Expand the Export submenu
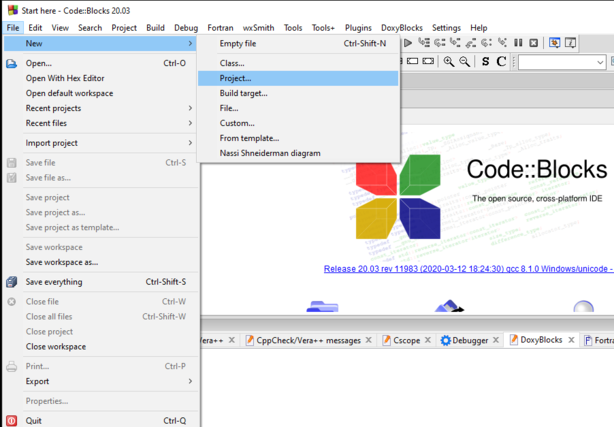This screenshot has height=427, width=614. click(x=101, y=381)
